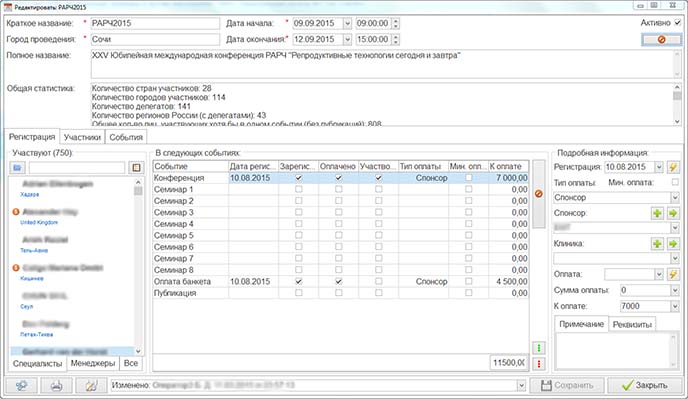Click the printer icon button in bottom bar
This screenshot has width=688, height=399.
[56, 385]
